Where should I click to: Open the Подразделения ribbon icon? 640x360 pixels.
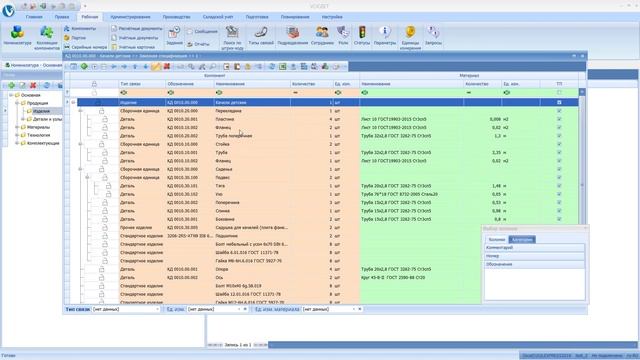[292, 36]
